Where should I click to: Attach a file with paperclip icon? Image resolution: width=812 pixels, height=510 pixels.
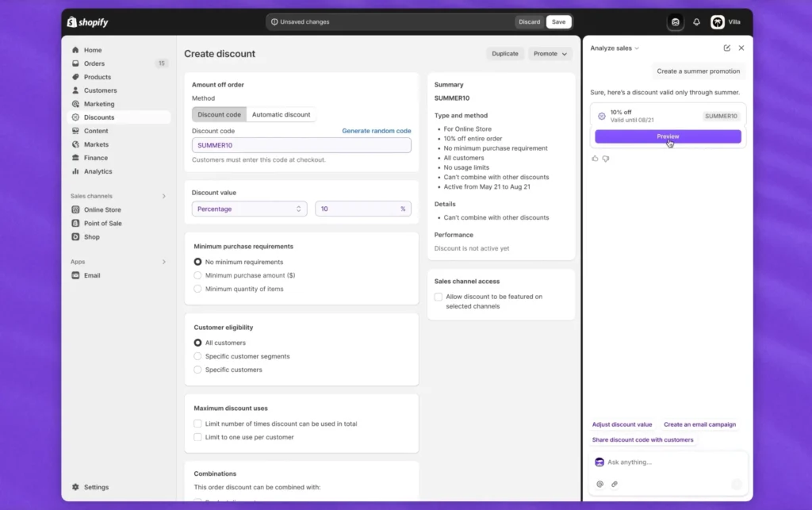coord(615,484)
